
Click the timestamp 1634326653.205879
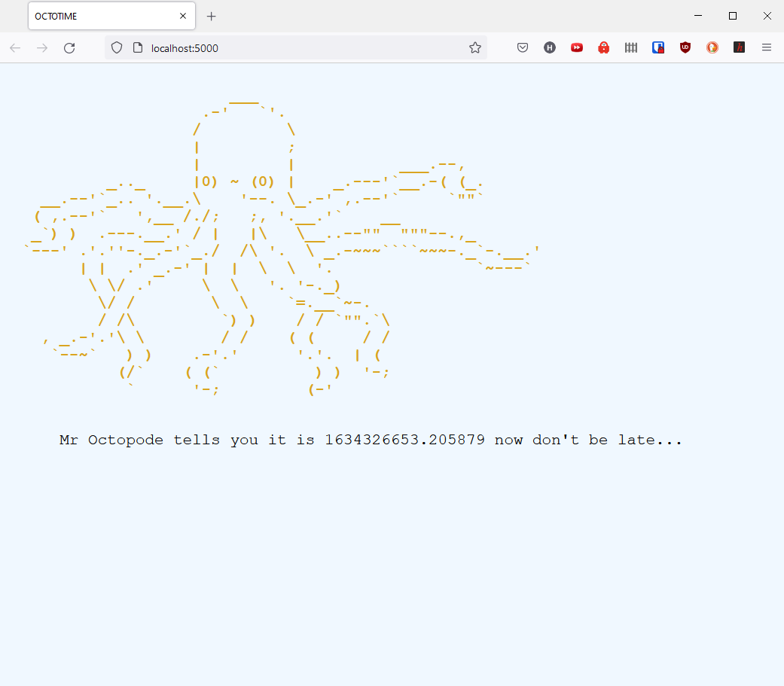click(405, 440)
